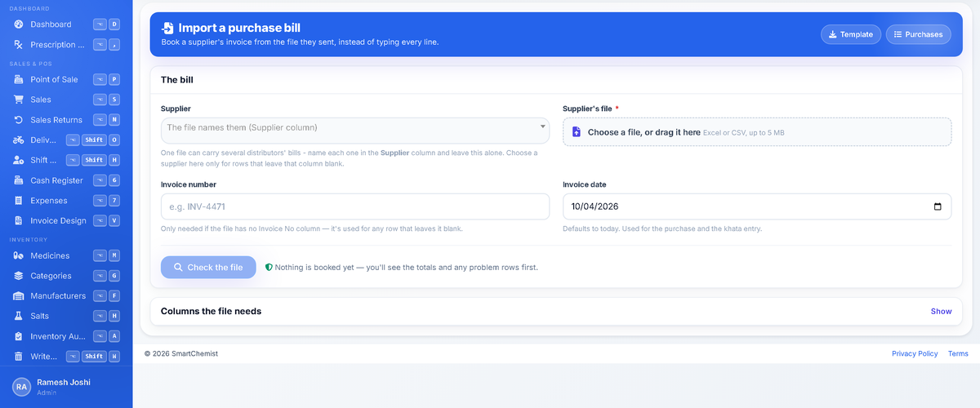Image resolution: width=980 pixels, height=408 pixels.
Task: Expand Columns the file needs section
Action: [556, 311]
